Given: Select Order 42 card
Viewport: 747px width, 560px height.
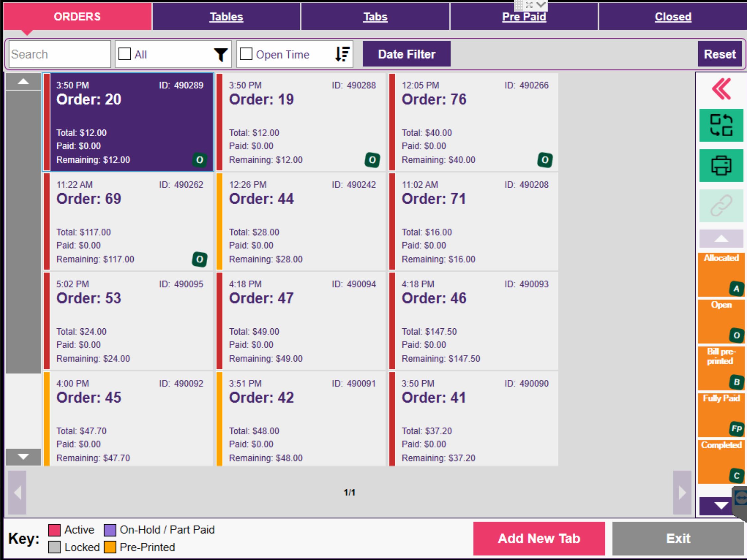Looking at the screenshot, I should 301,419.
